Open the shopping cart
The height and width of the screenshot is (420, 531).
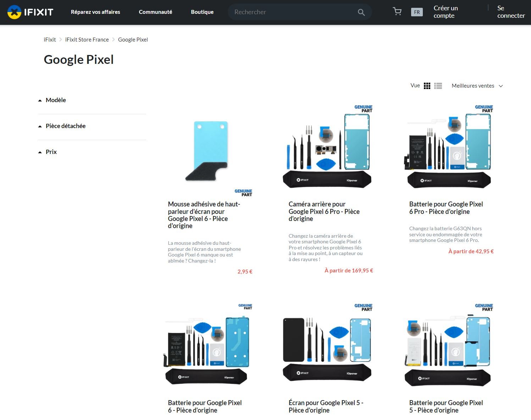click(x=397, y=12)
